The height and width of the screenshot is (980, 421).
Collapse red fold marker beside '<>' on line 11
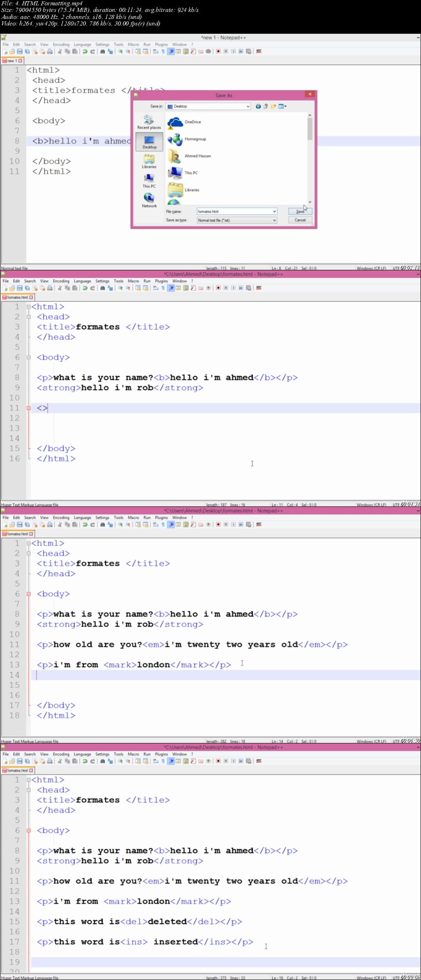pyautogui.click(x=29, y=408)
